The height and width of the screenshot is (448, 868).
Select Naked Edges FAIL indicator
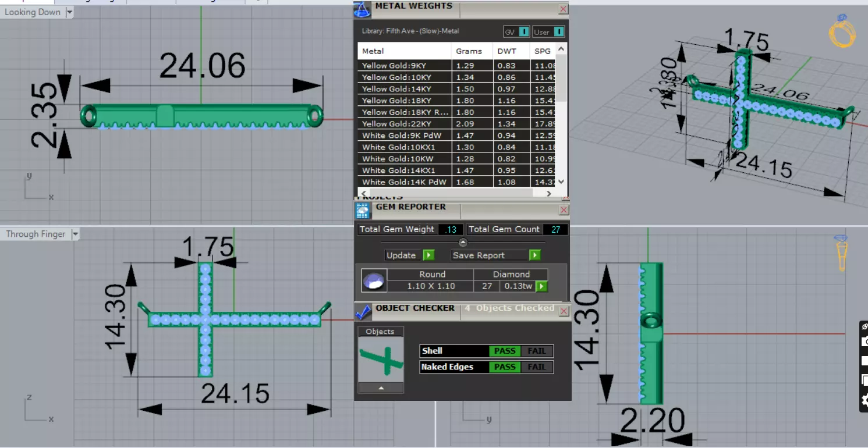pos(537,367)
